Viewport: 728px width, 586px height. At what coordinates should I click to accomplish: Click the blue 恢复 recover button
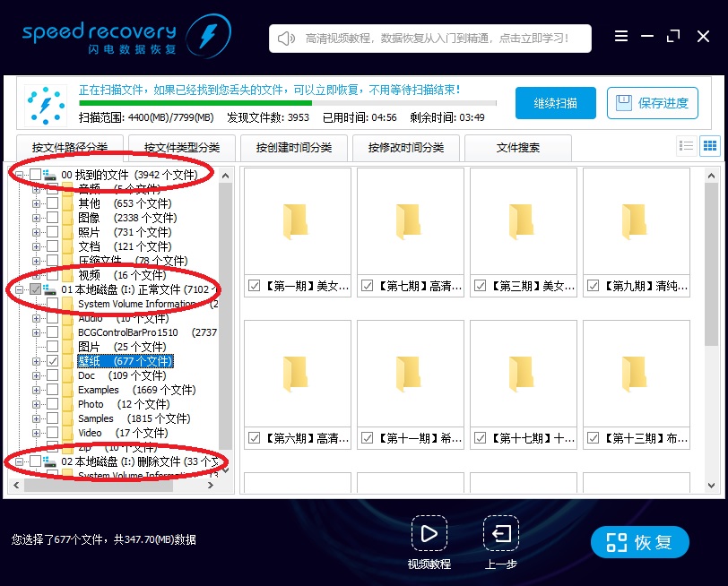coord(639,542)
